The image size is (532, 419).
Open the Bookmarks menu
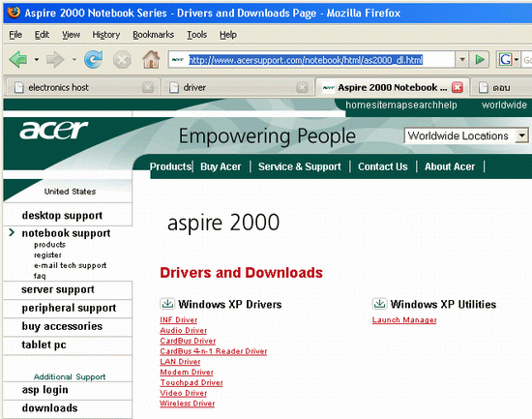(154, 35)
